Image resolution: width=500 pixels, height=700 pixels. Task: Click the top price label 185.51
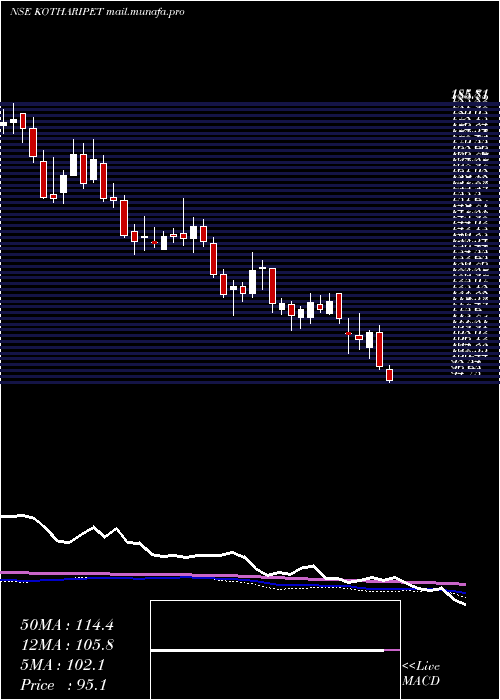(x=470, y=94)
